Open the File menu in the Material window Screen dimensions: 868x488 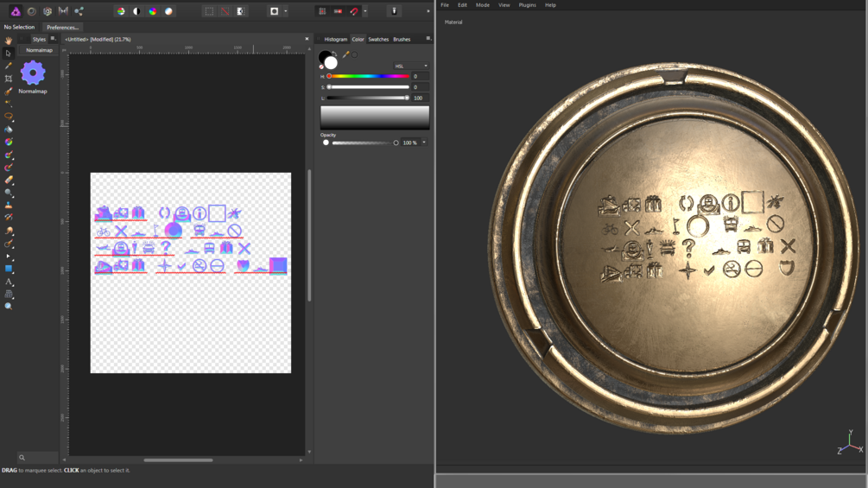[445, 5]
